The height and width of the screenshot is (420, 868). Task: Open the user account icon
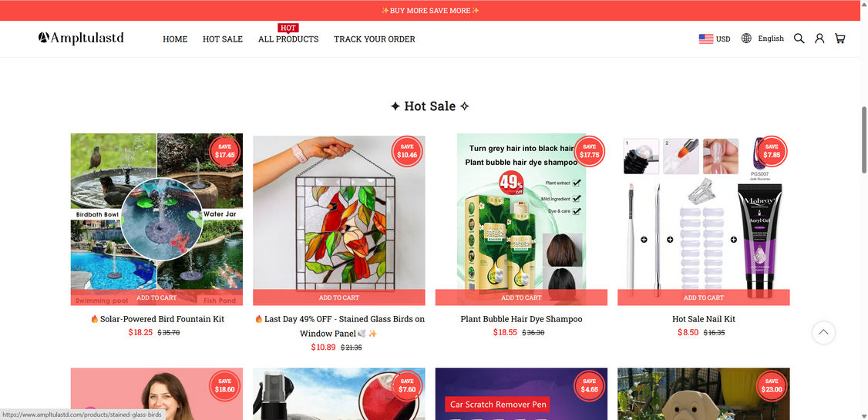[819, 39]
